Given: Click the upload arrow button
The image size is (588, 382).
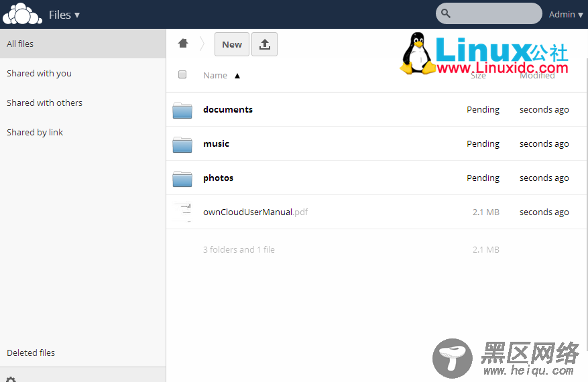Looking at the screenshot, I should tap(264, 44).
